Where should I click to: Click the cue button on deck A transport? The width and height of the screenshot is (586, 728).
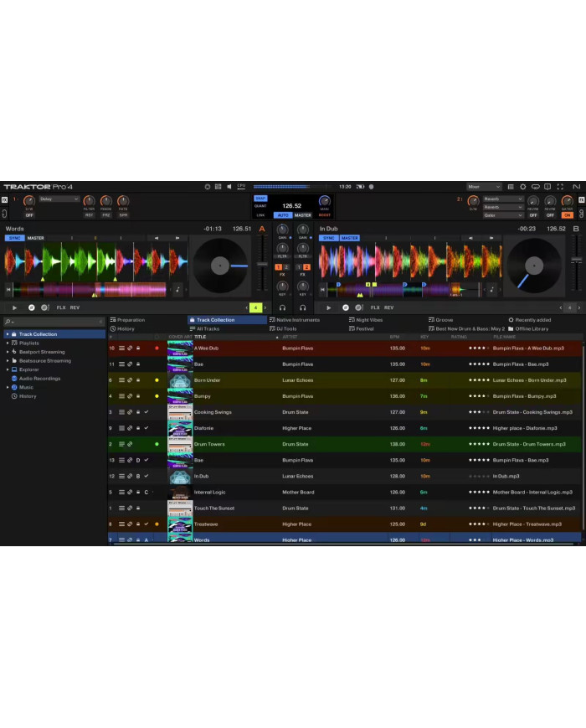click(31, 307)
